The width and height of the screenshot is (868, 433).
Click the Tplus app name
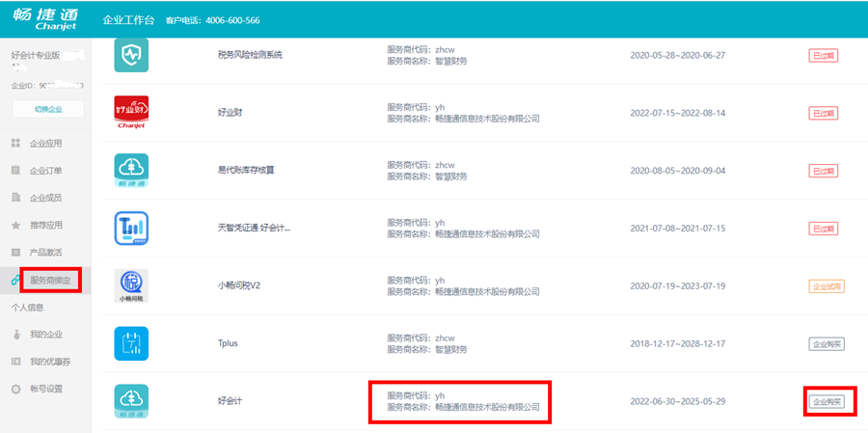(x=228, y=343)
